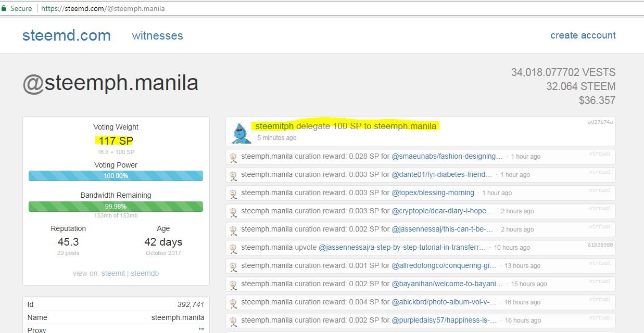Click avatar beside dante01 fyi-diabetes reward row
Screen dimensions: 644x333
point(234,175)
